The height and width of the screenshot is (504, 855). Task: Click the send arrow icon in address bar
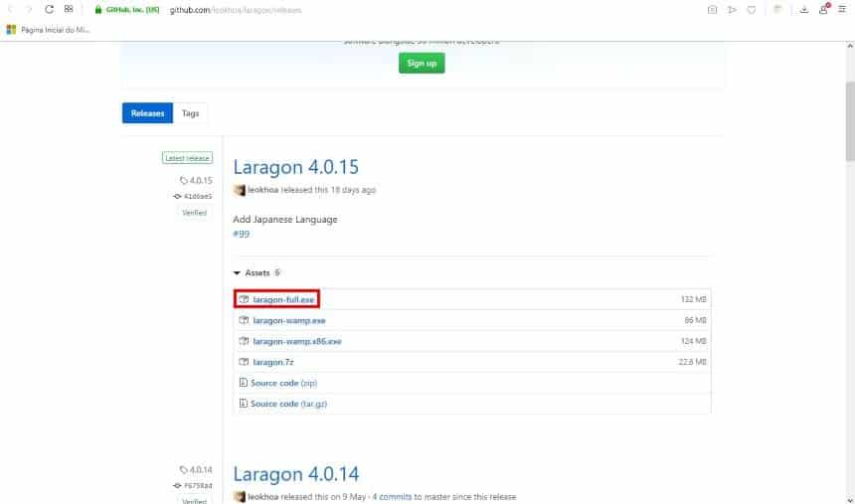pyautogui.click(x=732, y=10)
